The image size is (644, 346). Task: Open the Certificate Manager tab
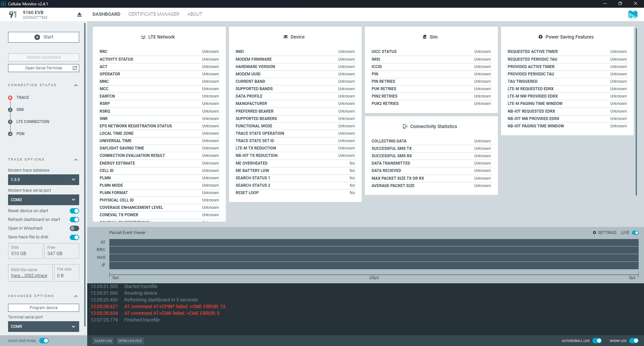[x=154, y=14]
